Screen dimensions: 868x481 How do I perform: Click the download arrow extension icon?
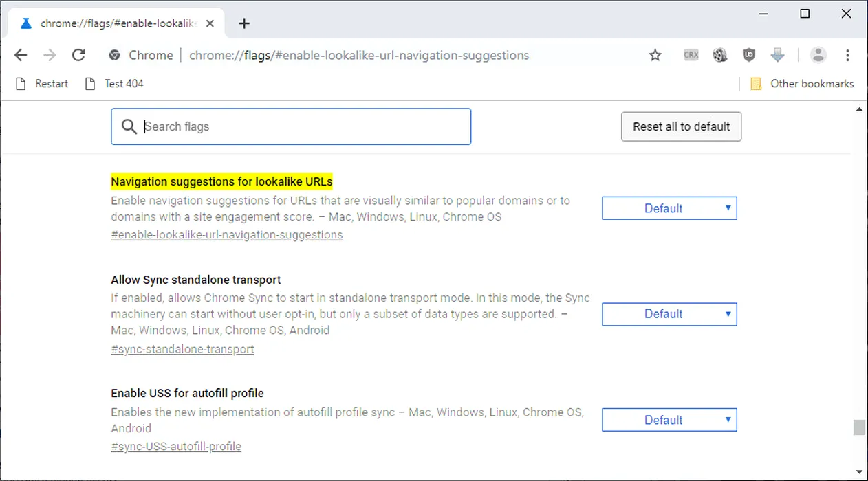(778, 55)
